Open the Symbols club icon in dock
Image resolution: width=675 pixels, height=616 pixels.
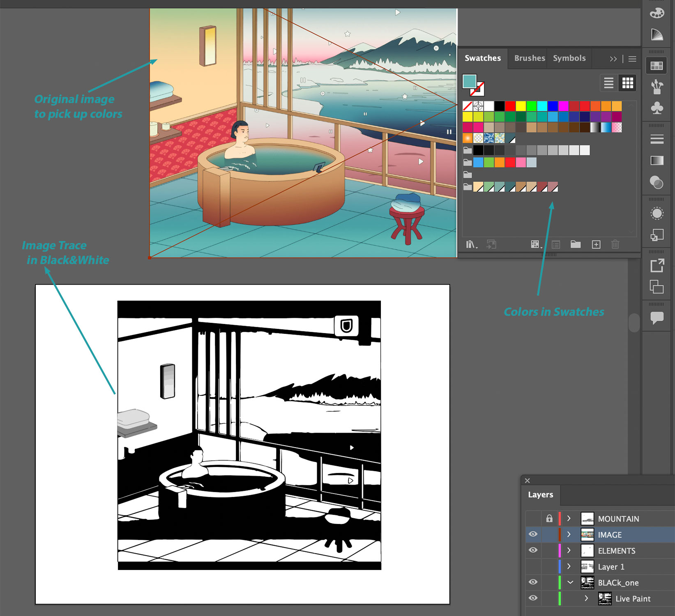pos(657,108)
